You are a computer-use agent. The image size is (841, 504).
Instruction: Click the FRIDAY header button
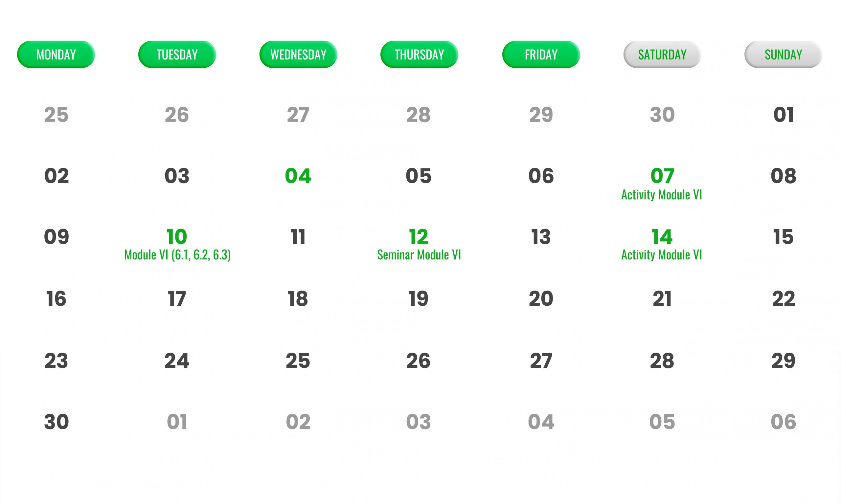pos(541,54)
